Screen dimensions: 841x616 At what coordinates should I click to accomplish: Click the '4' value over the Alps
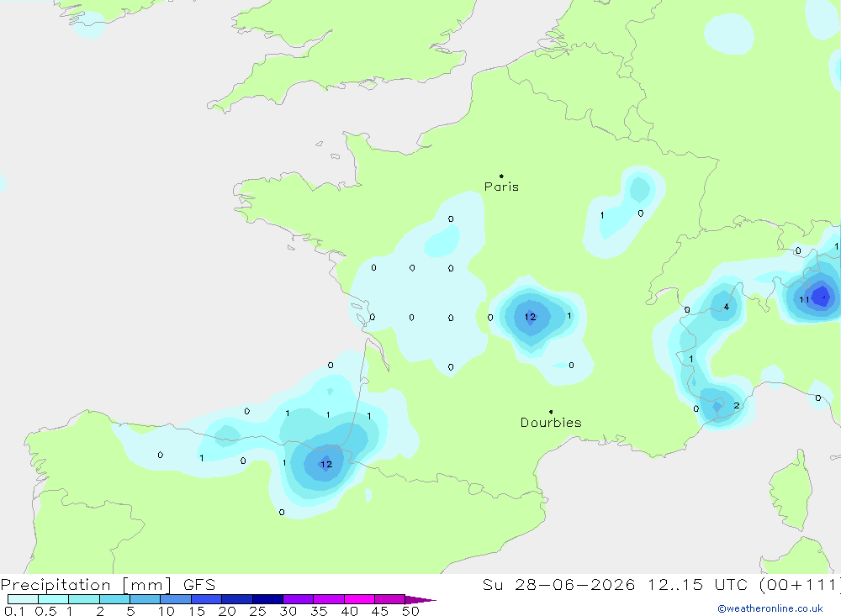[727, 308]
